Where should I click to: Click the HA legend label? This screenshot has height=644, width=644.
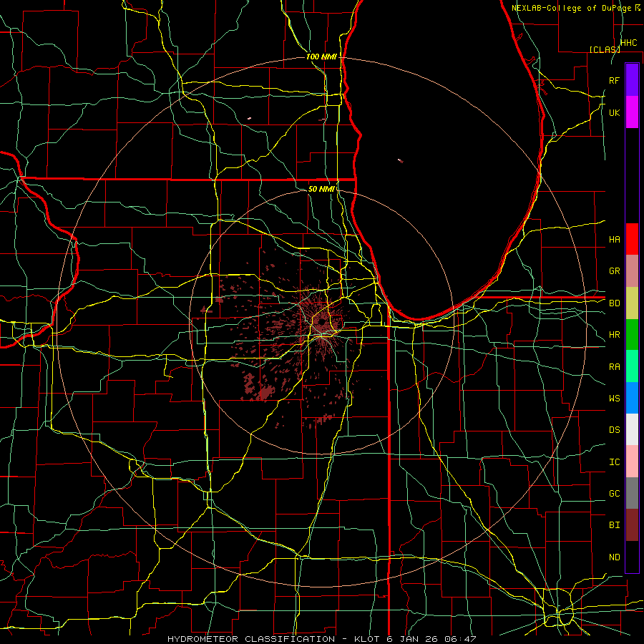click(614, 240)
